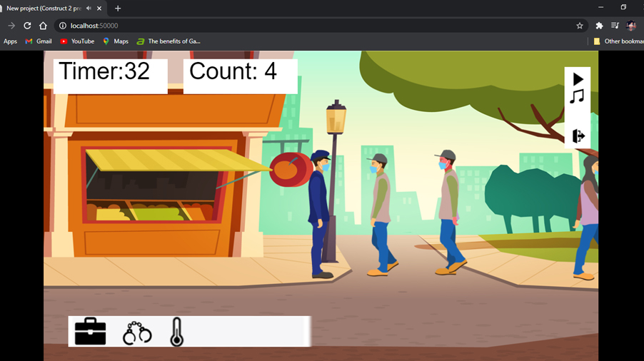Toggle the game music note icon
The height and width of the screenshot is (361, 644).
pos(577,96)
